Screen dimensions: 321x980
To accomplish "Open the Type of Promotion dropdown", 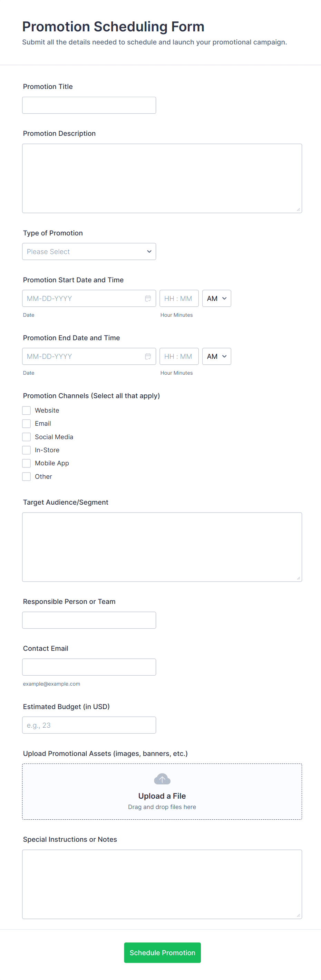I will pos(89,251).
